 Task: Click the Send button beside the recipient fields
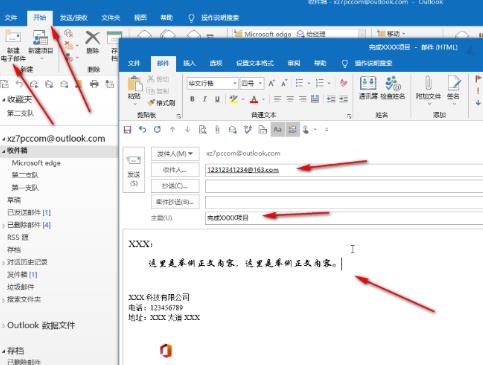click(134, 170)
